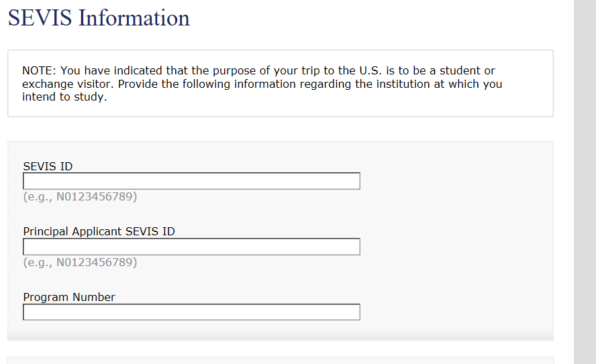The width and height of the screenshot is (596, 364).
Task: Click the 'N0123456789' sample under SEVIS ID
Action: click(95, 197)
